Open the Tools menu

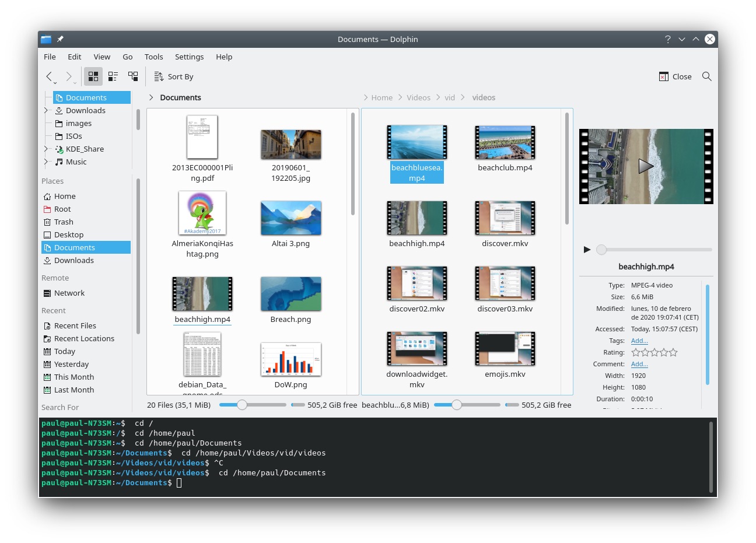click(x=153, y=57)
